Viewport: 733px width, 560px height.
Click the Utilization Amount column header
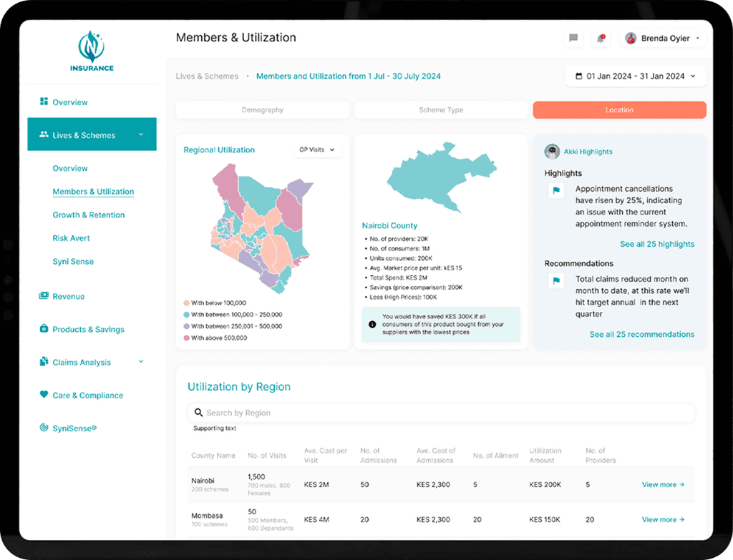[x=545, y=456]
